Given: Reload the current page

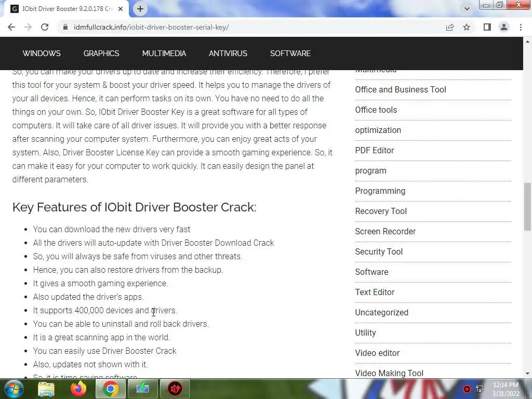Looking at the screenshot, I should (x=45, y=27).
